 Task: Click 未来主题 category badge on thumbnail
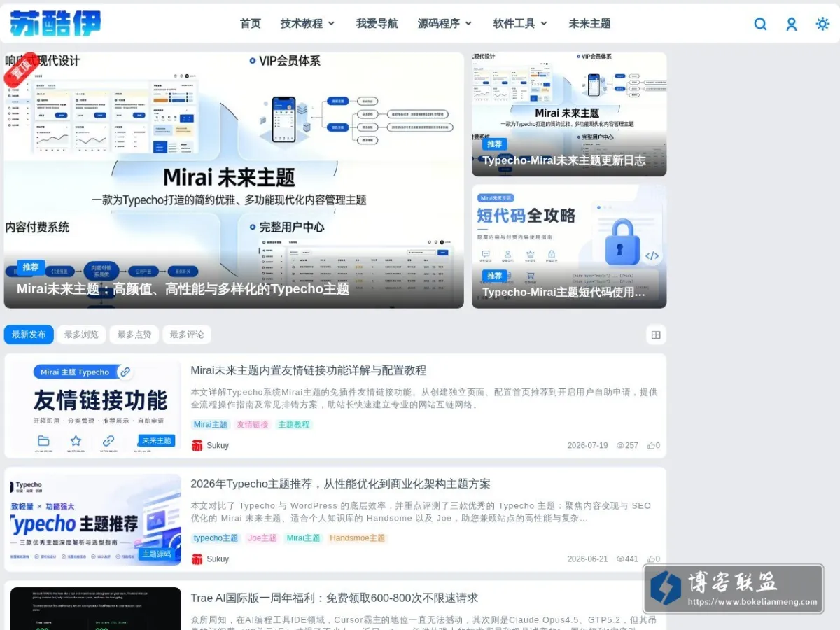coord(157,440)
